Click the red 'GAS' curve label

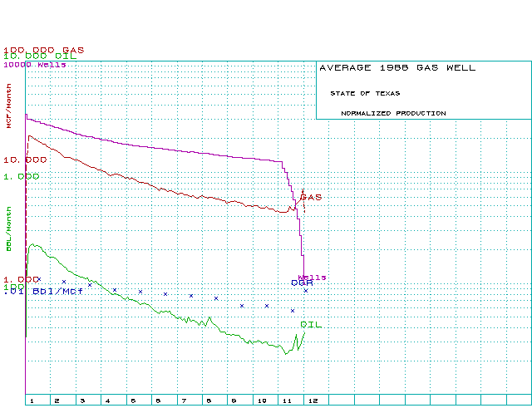311,197
